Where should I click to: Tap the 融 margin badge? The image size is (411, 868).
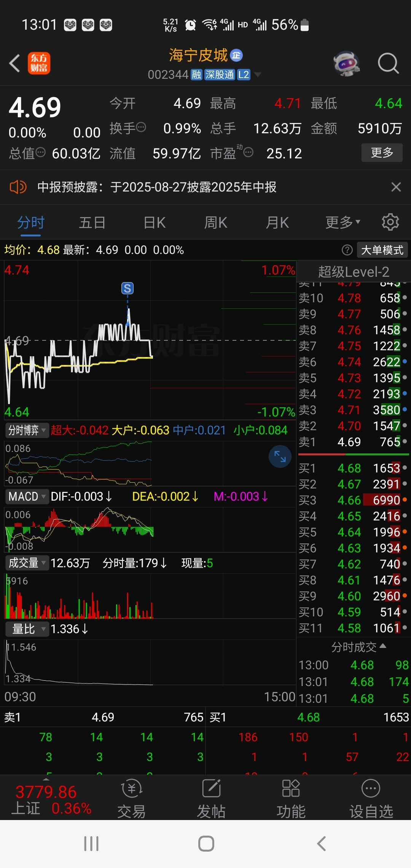[x=196, y=75]
